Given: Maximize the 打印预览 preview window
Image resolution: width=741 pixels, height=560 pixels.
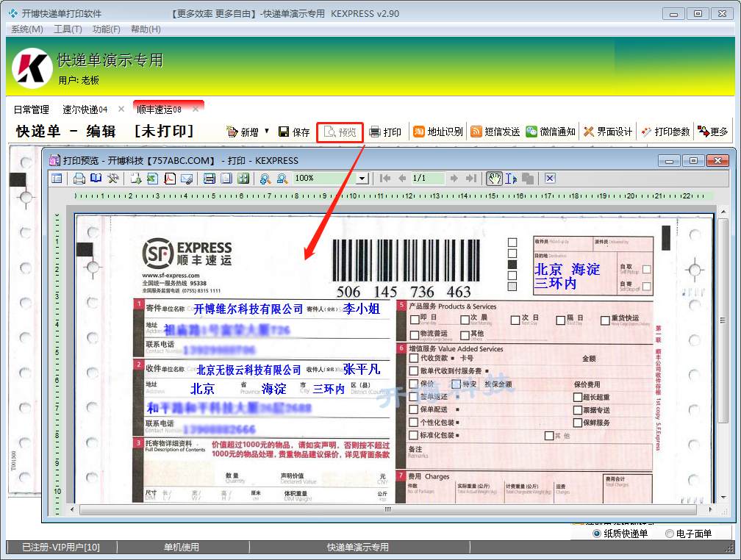Looking at the screenshot, I should click(693, 161).
